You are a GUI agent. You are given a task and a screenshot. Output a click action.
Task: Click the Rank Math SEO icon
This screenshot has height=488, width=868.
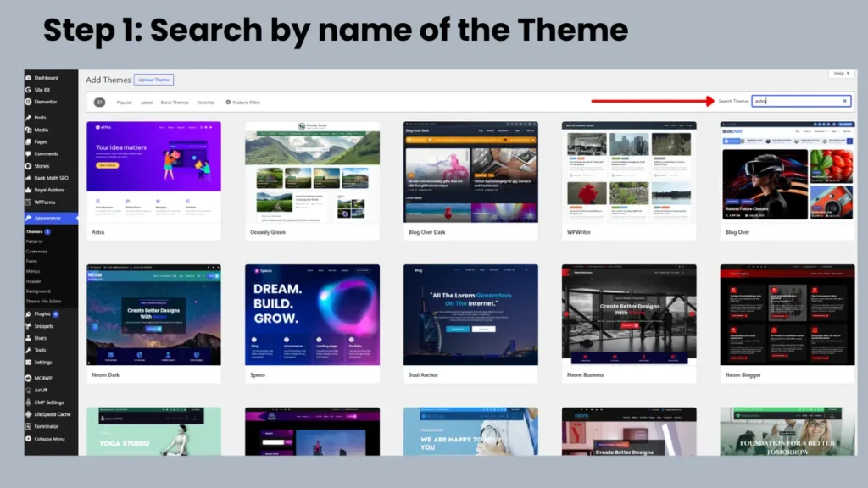[x=28, y=178]
